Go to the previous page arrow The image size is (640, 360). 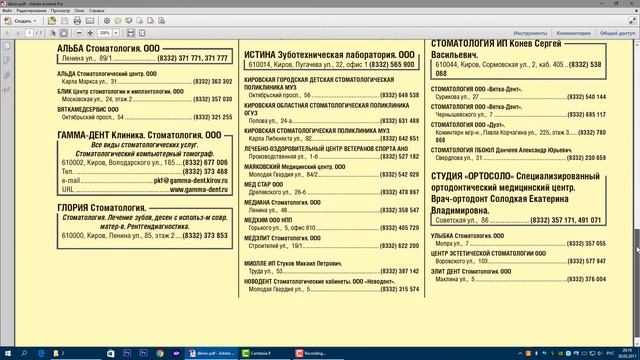(7, 33)
